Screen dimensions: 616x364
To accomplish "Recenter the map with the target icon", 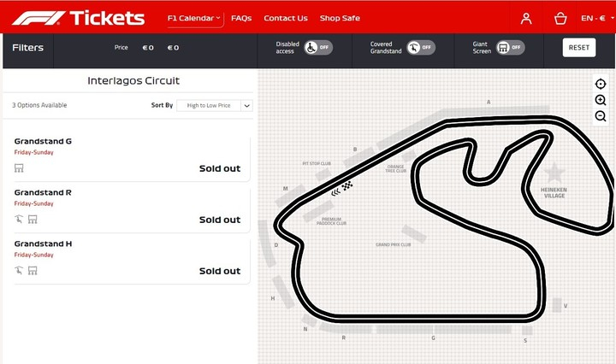I will pos(601,84).
